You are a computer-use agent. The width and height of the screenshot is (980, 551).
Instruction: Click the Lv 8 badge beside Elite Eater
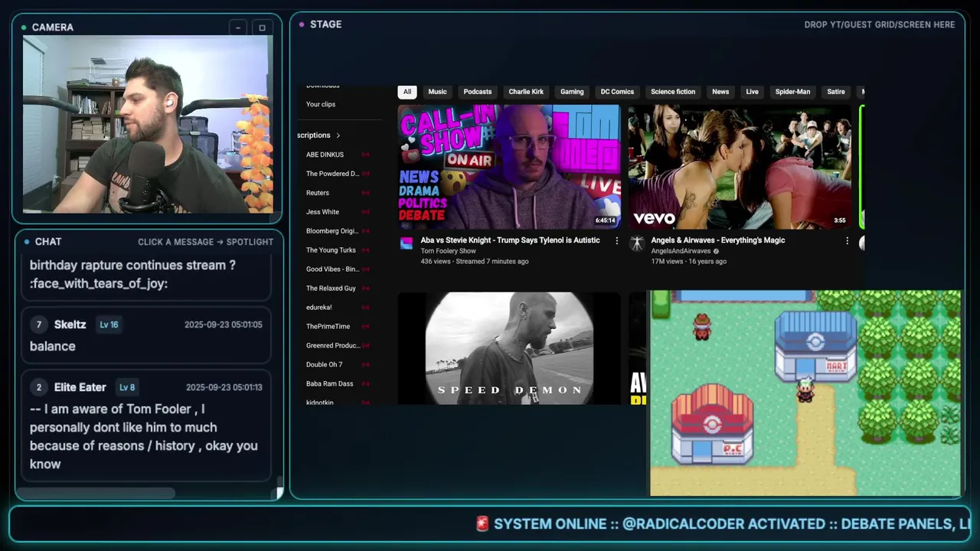tap(126, 387)
